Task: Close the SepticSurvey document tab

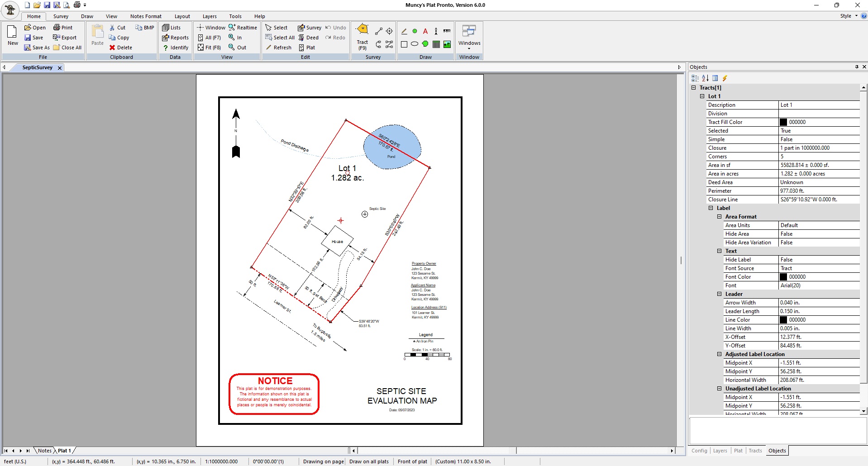Action: coord(60,68)
